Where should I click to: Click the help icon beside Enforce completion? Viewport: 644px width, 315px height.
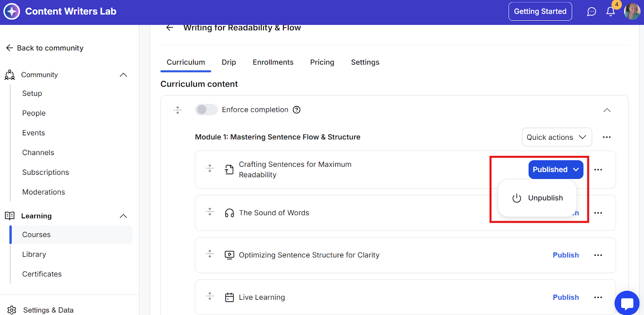click(297, 110)
